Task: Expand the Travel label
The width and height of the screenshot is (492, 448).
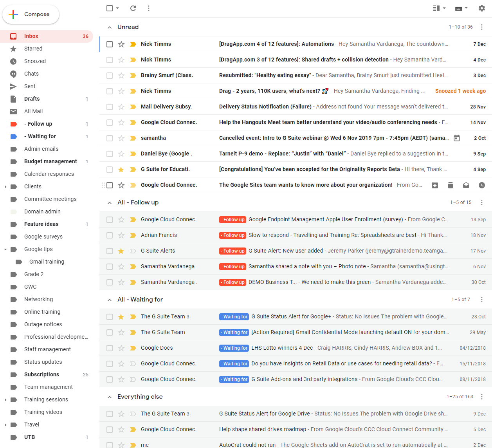Action: (x=5, y=425)
